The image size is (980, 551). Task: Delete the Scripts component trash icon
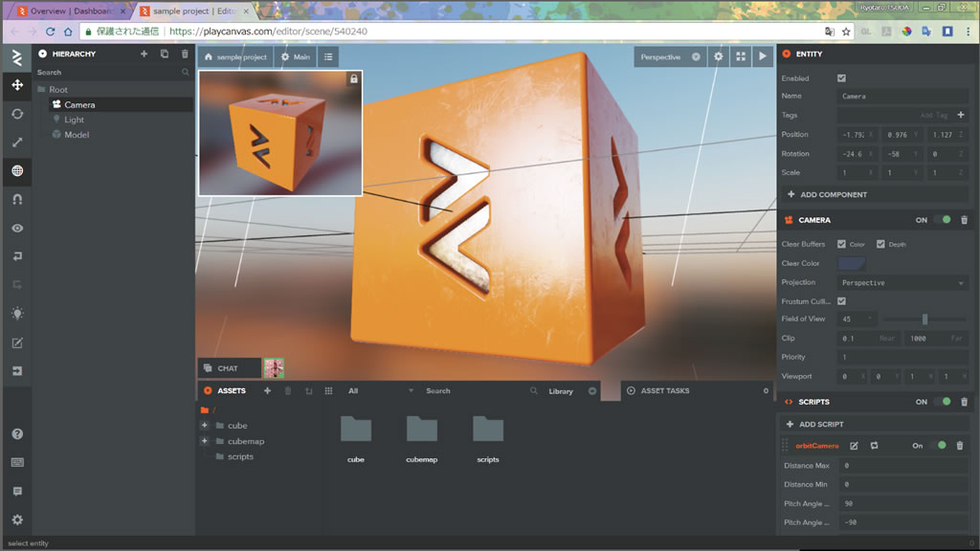(964, 402)
